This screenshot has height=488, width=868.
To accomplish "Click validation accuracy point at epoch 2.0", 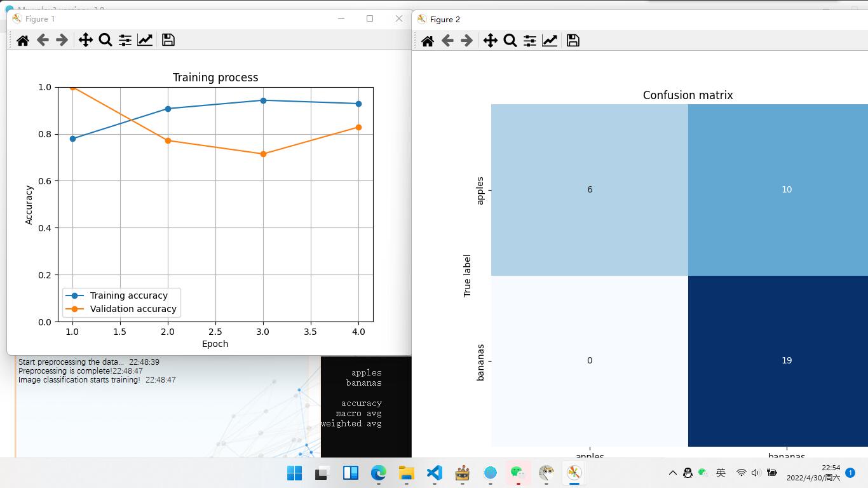I will pos(168,140).
